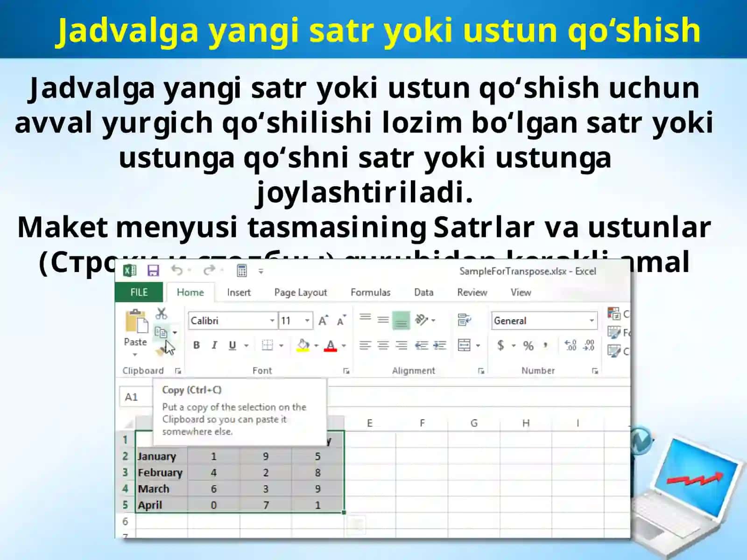Decrease font size with small A icon
The height and width of the screenshot is (560, 747).
point(341,321)
